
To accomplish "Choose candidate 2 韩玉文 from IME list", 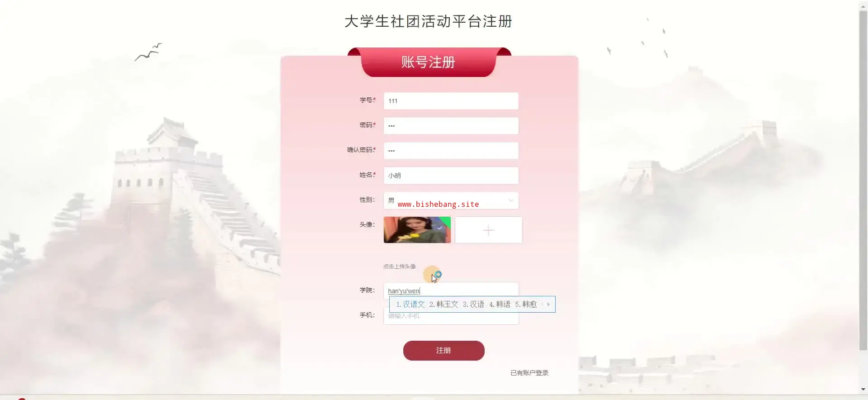I will click(443, 304).
